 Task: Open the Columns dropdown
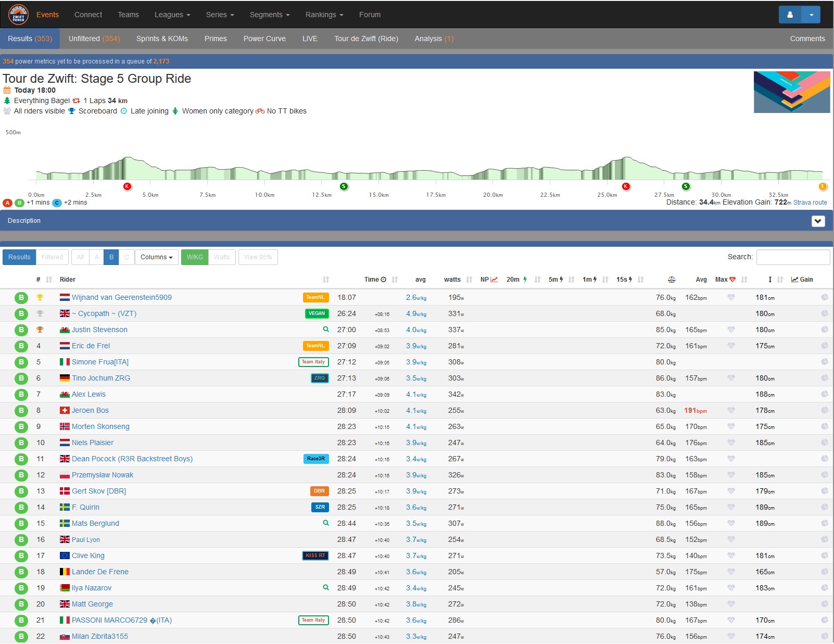(157, 257)
